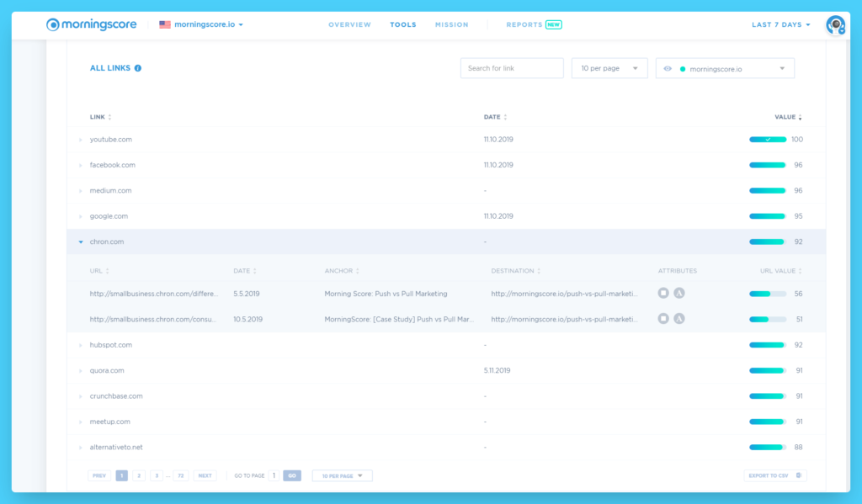Click square attribute icon in consu... row
Screen dimensions: 862x504
coord(663,318)
